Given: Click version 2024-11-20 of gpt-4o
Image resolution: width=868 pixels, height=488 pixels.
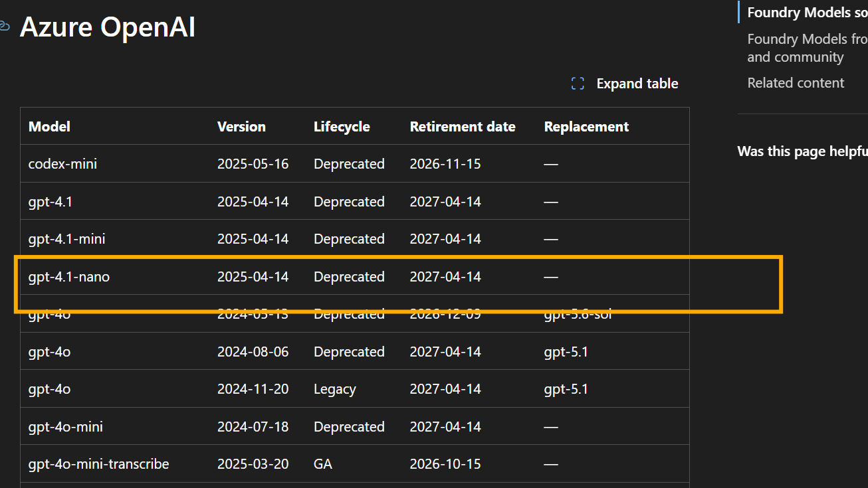Looking at the screenshot, I should [x=253, y=388].
